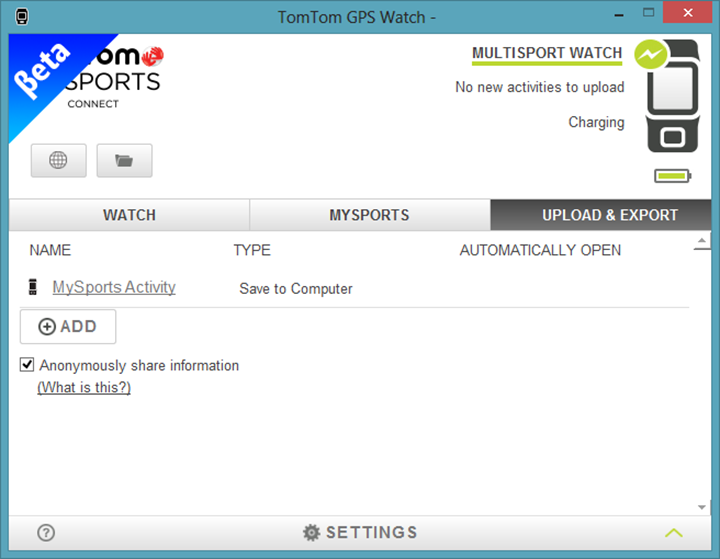Switch to the WATCH tab
The image size is (720, 559).
pyautogui.click(x=129, y=215)
